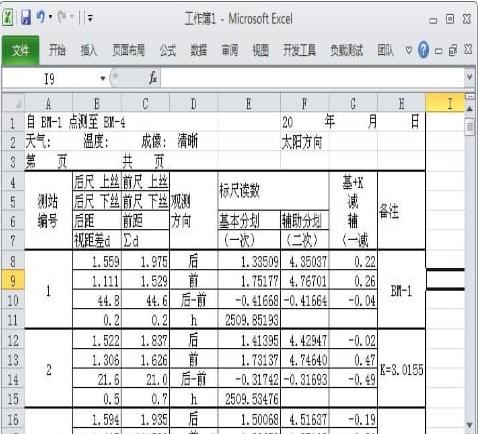Open the 团队 ribbon tab
This screenshot has height=434, width=478.
point(385,51)
